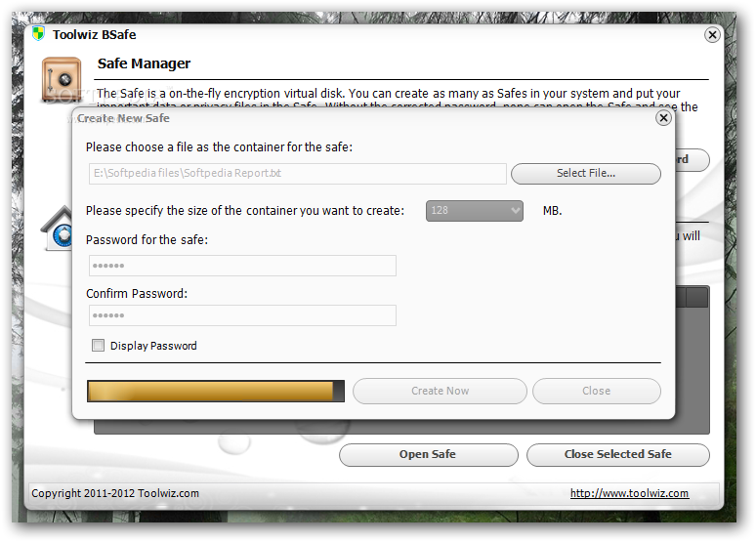
Task: Click the MB. unit label
Action: click(552, 211)
